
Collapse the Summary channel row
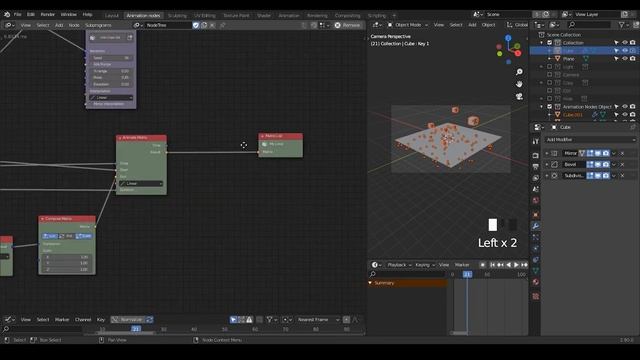[370, 283]
